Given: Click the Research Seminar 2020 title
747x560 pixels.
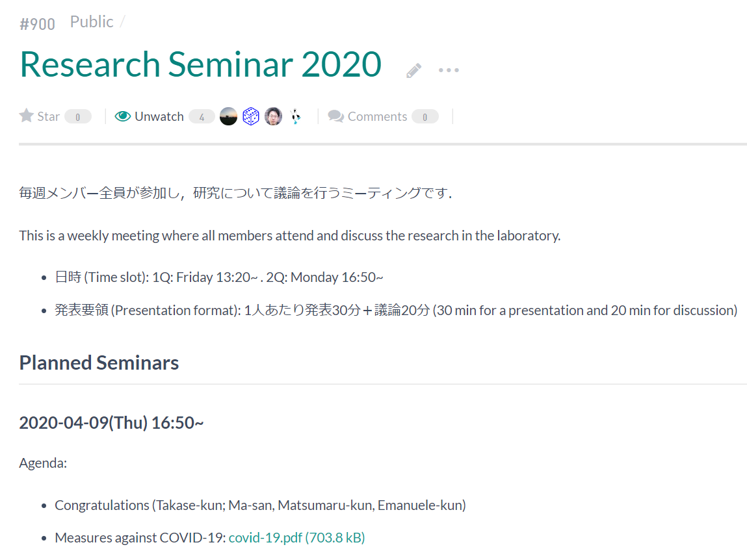Looking at the screenshot, I should pos(201,64).
